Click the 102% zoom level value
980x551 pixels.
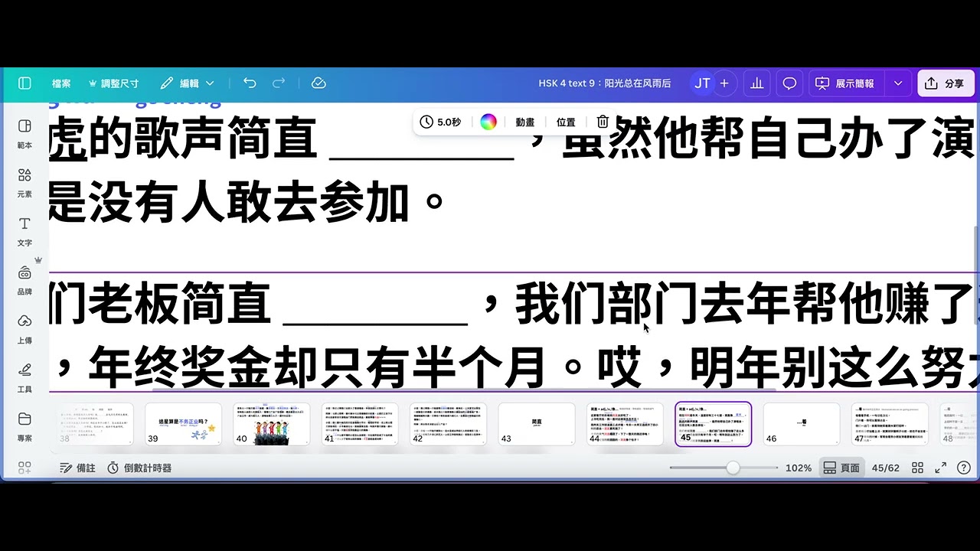coord(799,468)
